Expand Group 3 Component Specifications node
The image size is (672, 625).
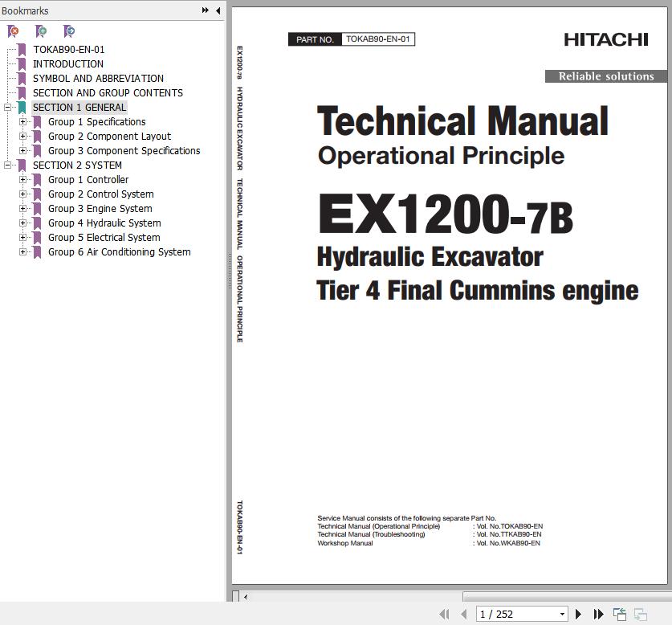pos(22,150)
